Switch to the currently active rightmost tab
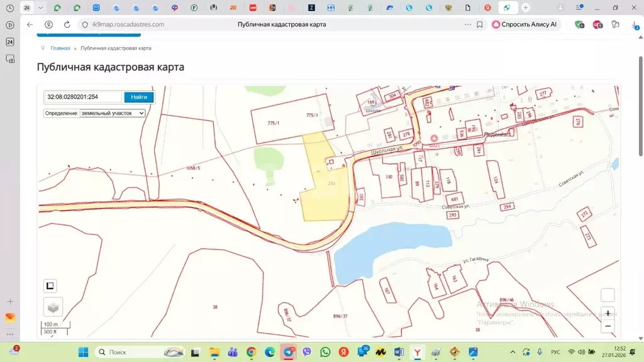644x362 pixels. 508,8
